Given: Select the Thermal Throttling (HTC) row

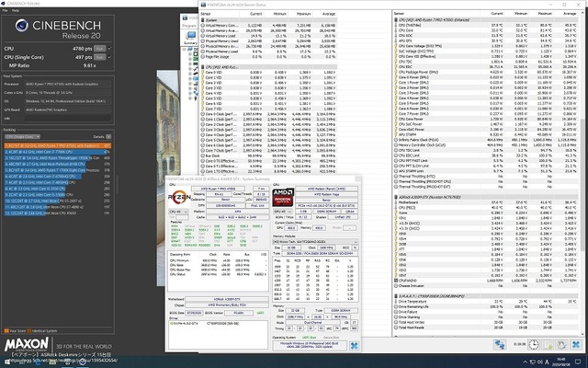Looking at the screenshot, I should click(x=486, y=176).
